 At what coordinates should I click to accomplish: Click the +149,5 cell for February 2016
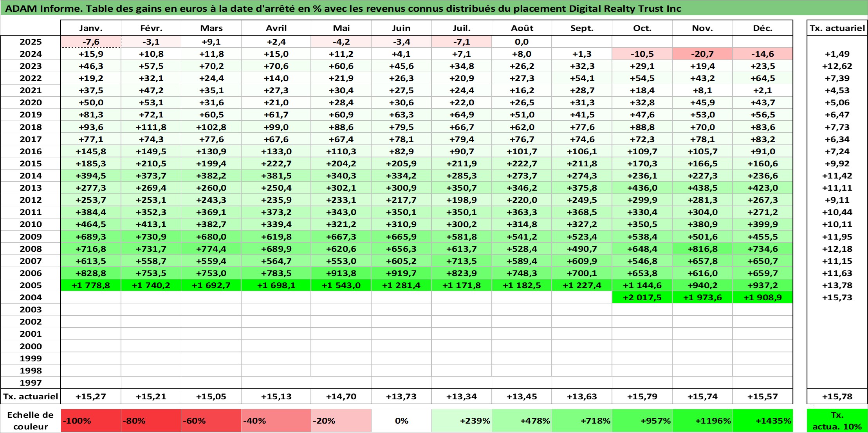[151, 151]
